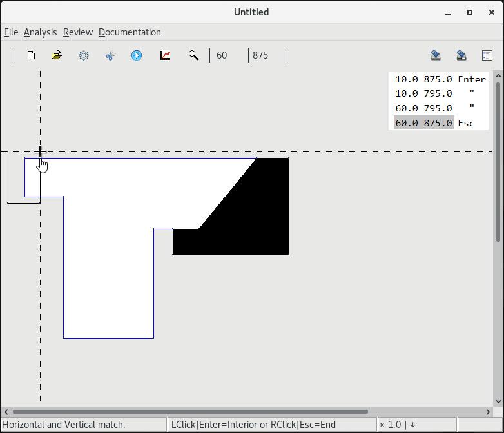Click the magnifying glass zoom icon

click(x=193, y=55)
